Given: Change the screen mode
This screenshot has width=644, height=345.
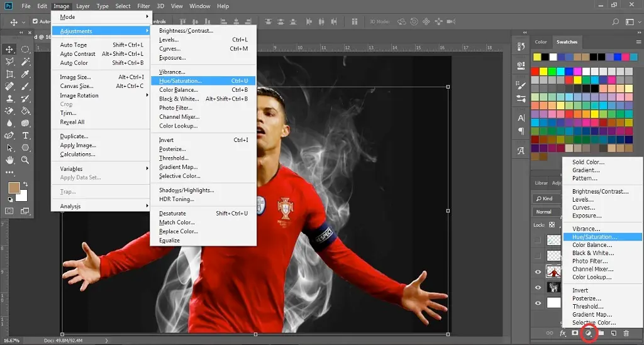Looking at the screenshot, I should pyautogui.click(x=25, y=211).
